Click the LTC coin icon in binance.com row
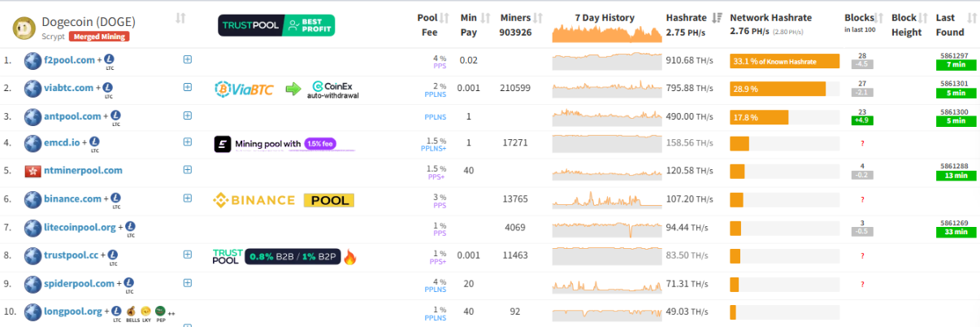The height and width of the screenshot is (327, 980). pyautogui.click(x=116, y=198)
